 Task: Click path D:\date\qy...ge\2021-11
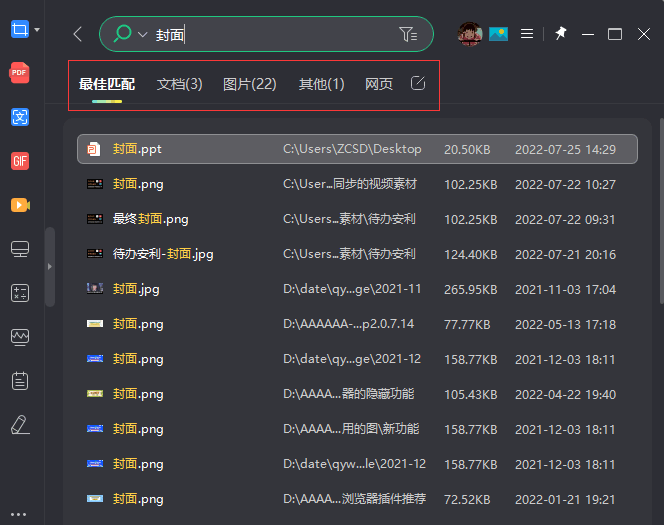tap(352, 289)
